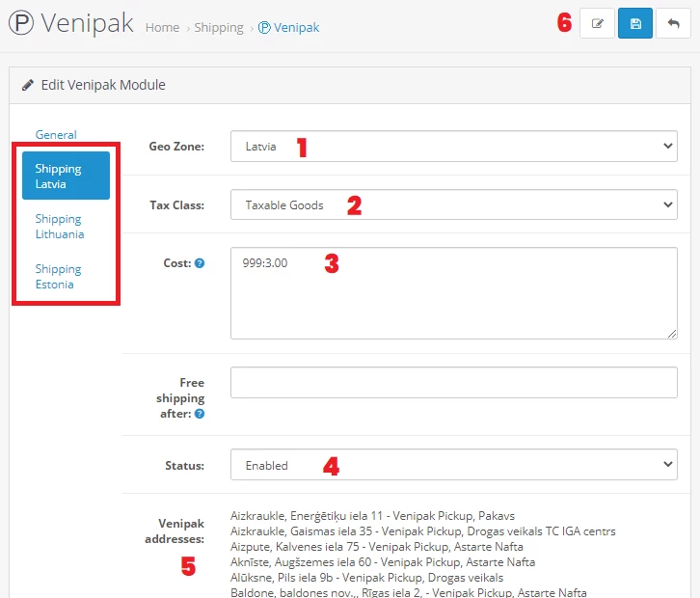Click the pencil icon beside Edit Venipak Module
The image size is (700, 598).
coord(28,85)
